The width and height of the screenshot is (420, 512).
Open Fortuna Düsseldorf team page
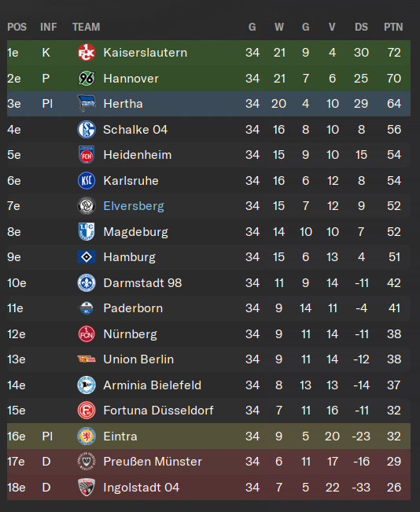[158, 411]
